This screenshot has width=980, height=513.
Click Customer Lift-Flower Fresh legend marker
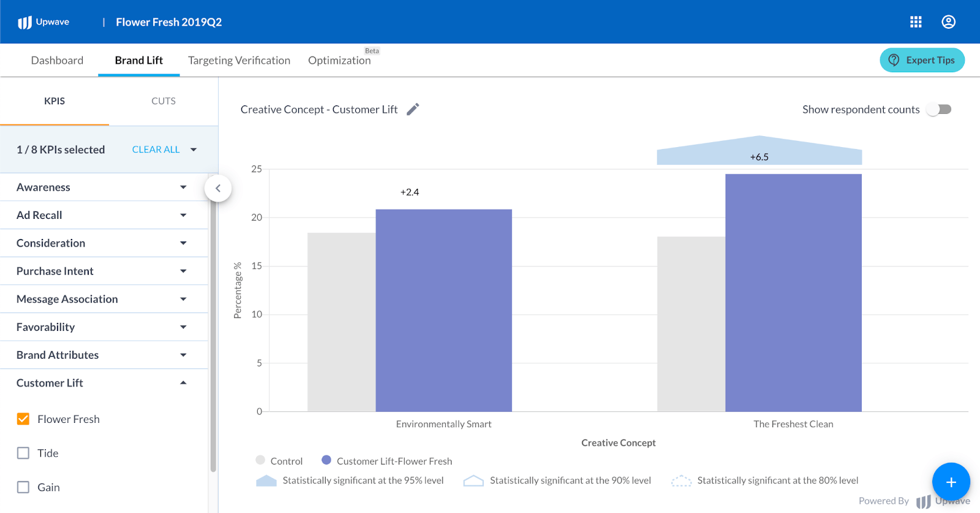(326, 460)
